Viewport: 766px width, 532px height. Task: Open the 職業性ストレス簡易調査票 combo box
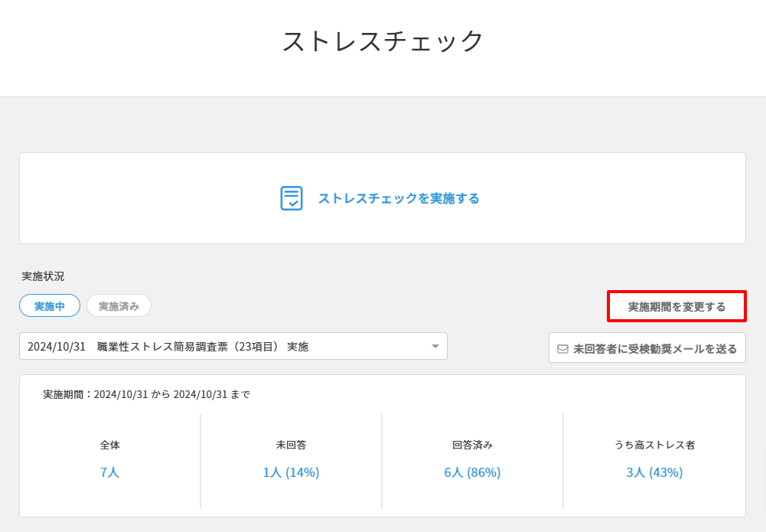[x=230, y=347]
